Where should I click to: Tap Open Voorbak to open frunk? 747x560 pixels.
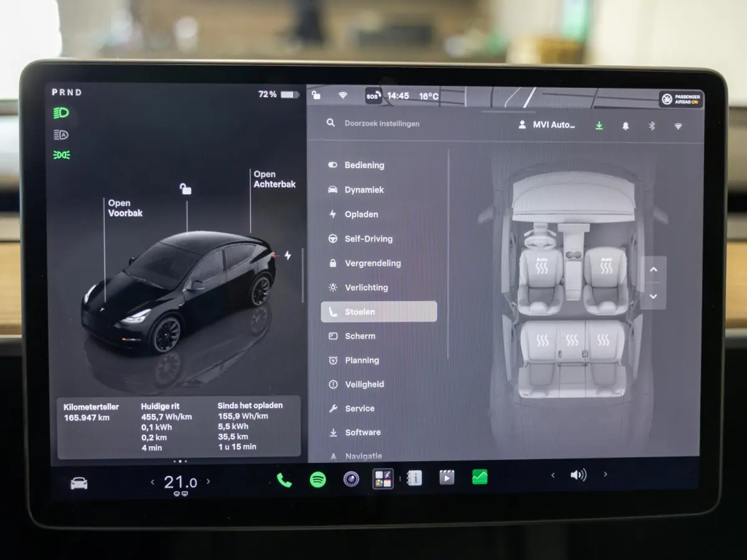pyautogui.click(x=125, y=208)
